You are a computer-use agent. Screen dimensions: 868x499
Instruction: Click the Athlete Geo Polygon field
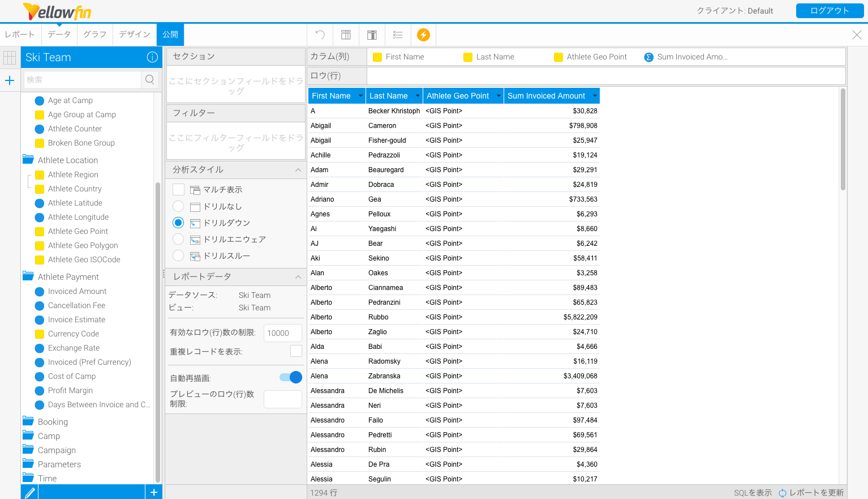[83, 245]
